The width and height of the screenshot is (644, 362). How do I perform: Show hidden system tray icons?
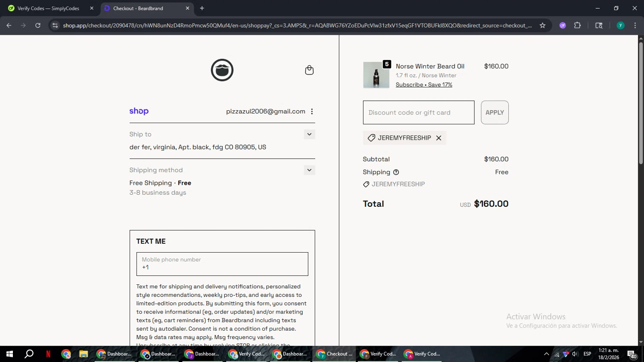[546, 354]
